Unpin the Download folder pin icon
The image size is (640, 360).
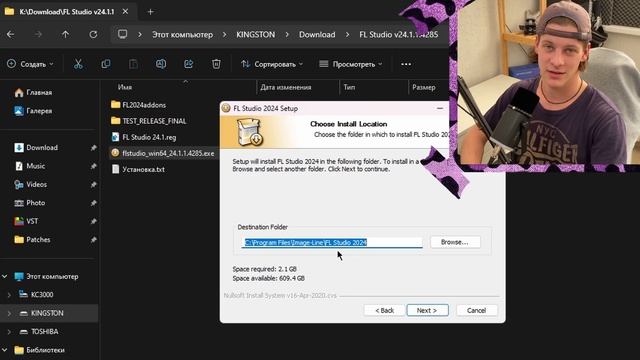(x=93, y=148)
